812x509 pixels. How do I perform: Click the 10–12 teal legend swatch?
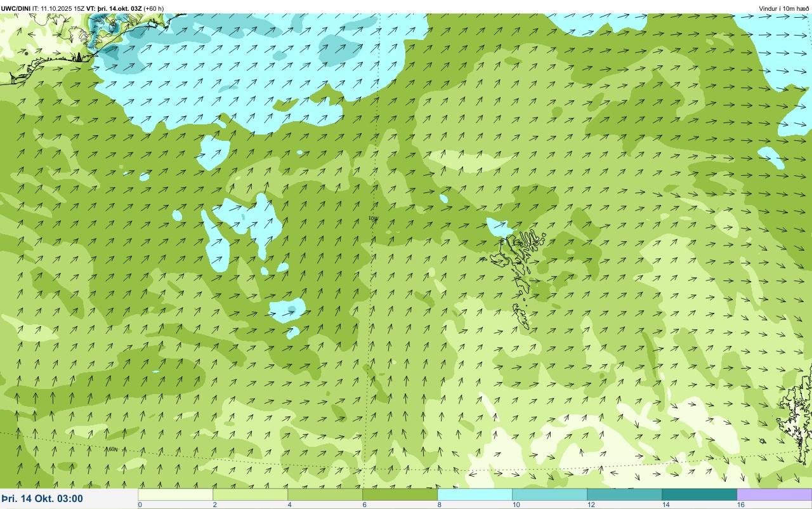[550, 494]
